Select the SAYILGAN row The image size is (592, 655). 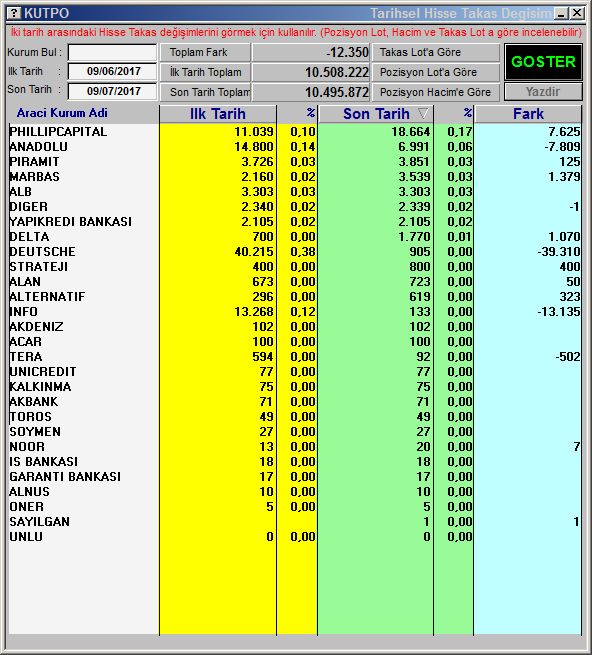295,522
